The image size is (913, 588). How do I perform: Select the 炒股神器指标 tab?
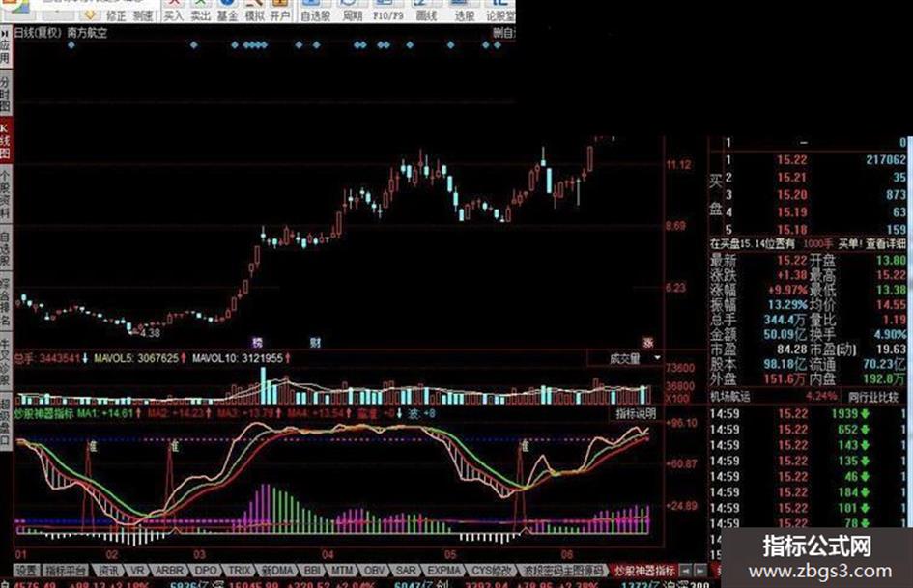645,571
